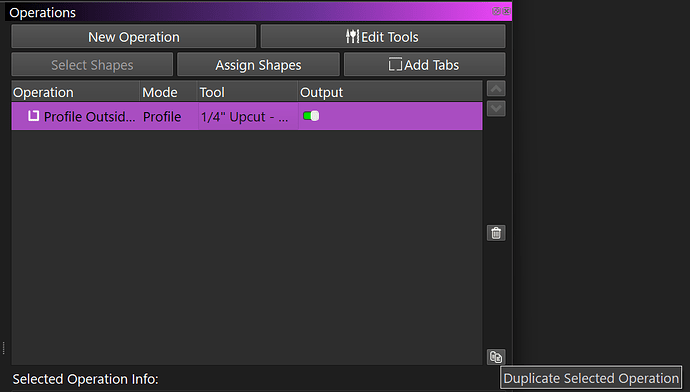Delete selected operation with trash icon

pyautogui.click(x=496, y=233)
